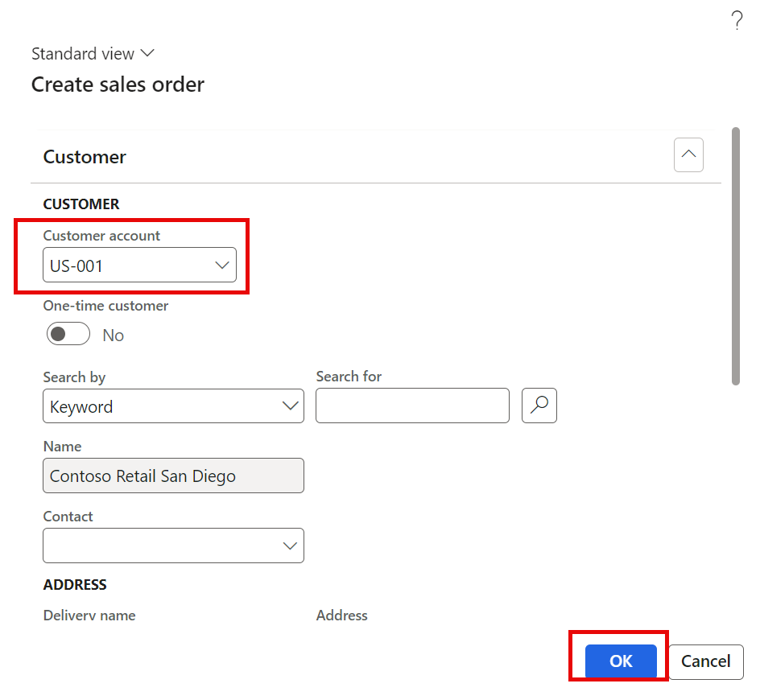Viewport: 760px width, 700px height.
Task: Open the Standard view selector
Action: coord(93,53)
